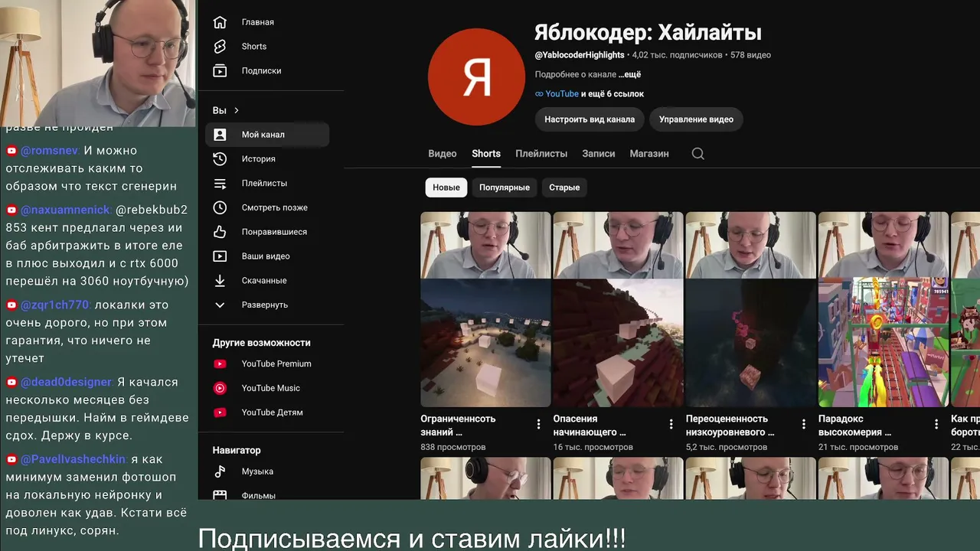Filter shorts by Новые
The height and width of the screenshot is (551, 980).
tap(446, 187)
